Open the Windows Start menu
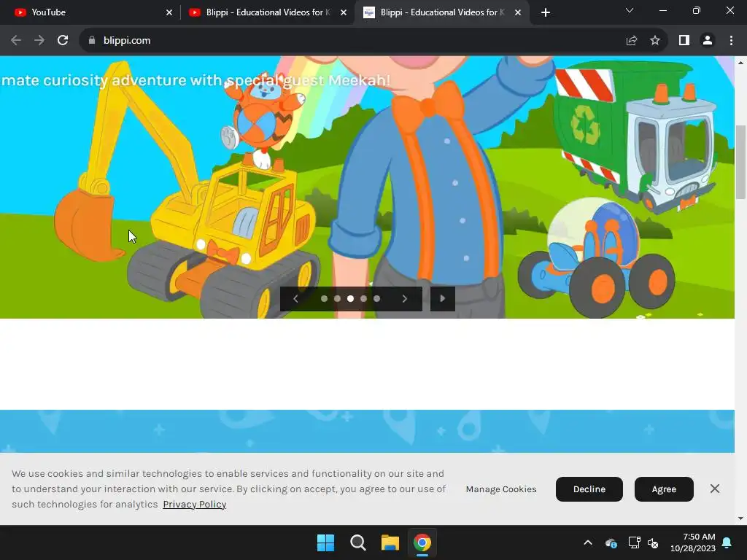 (326, 542)
